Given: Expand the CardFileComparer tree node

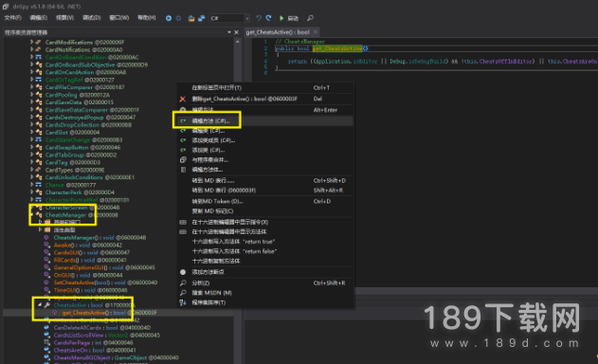Looking at the screenshot, I should pos(32,87).
